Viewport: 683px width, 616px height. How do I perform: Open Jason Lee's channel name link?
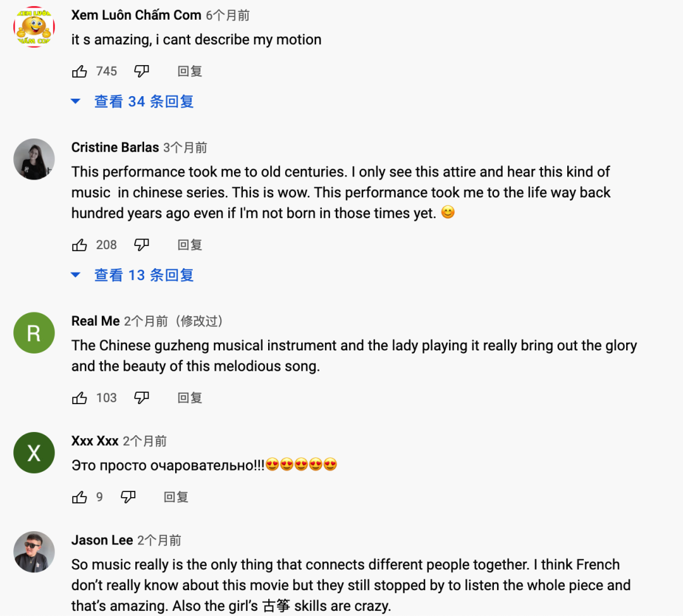pyautogui.click(x=102, y=540)
